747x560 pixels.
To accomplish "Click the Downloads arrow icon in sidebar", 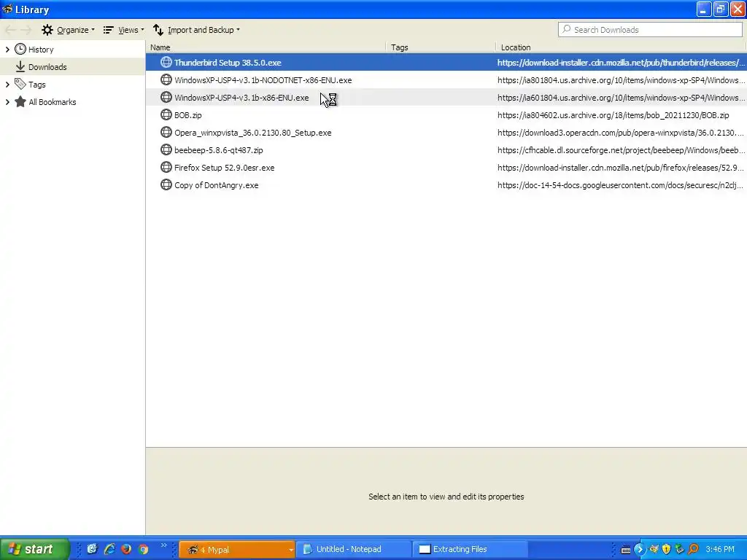I will (20, 66).
